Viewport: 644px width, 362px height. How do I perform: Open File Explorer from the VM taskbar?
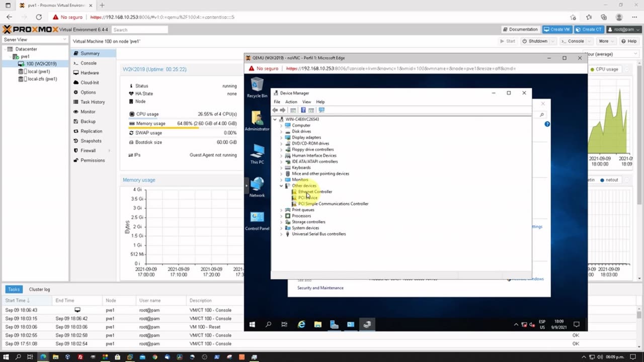(317, 325)
